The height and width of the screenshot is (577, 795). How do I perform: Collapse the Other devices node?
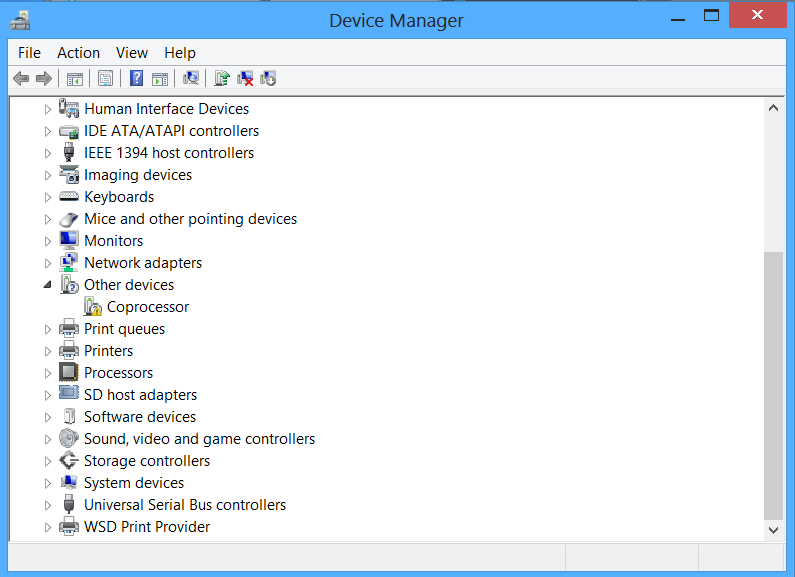pos(47,285)
